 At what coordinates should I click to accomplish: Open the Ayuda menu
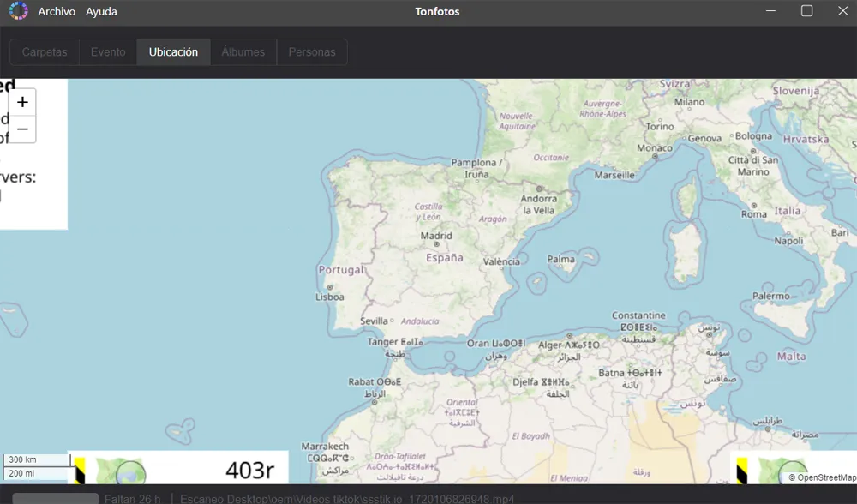coord(101,11)
